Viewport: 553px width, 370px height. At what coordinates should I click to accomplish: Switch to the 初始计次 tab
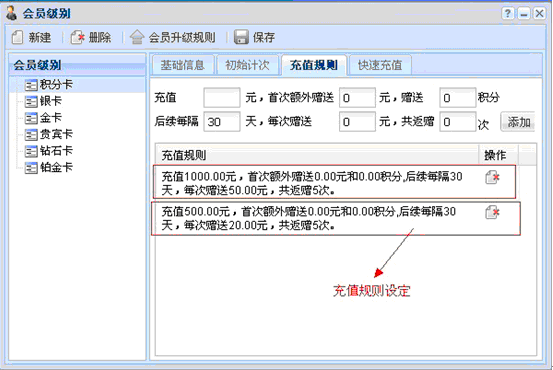click(x=247, y=65)
